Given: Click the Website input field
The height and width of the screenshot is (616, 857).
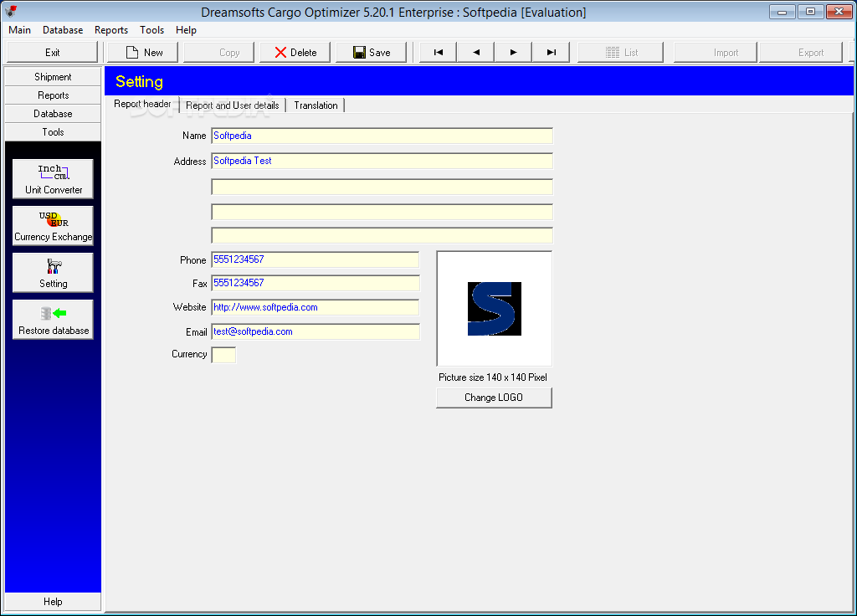Looking at the screenshot, I should point(315,307).
